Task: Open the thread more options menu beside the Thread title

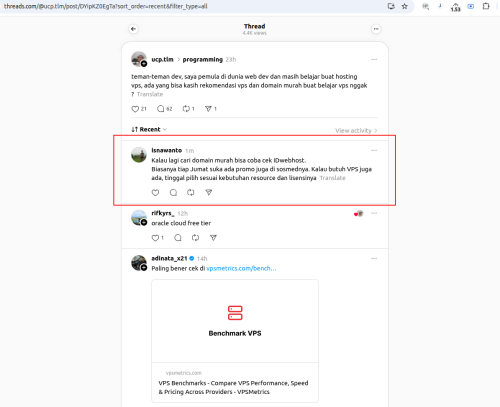Action: point(376,29)
